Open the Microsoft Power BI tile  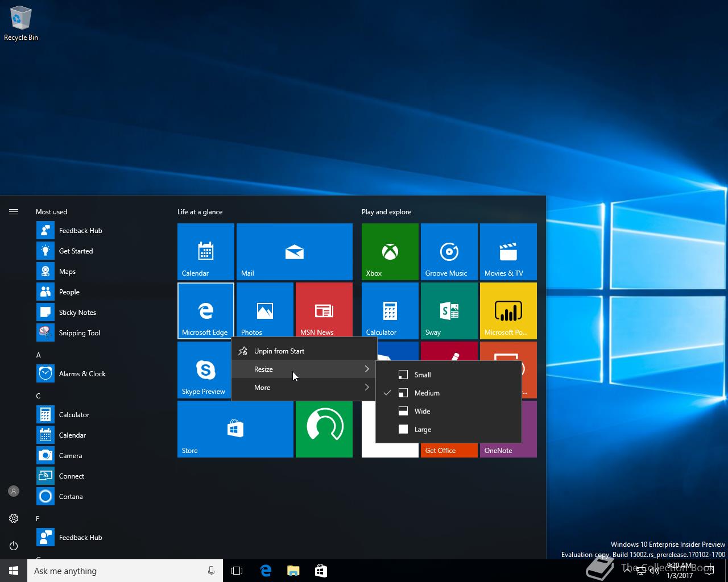coord(508,310)
